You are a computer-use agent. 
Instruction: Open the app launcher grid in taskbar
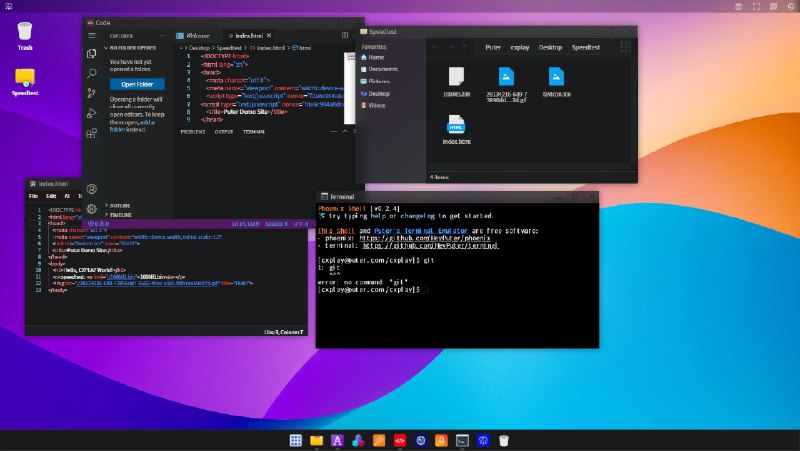pyautogui.click(x=296, y=440)
